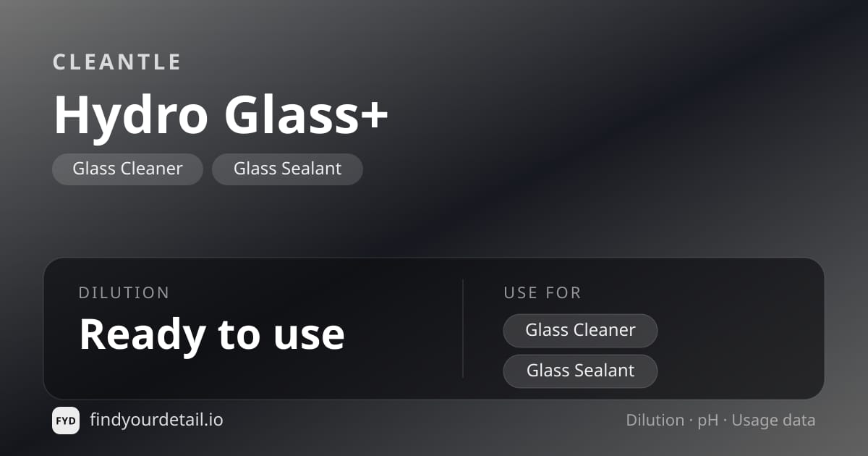Open the findyourdetail.io link

point(156,420)
